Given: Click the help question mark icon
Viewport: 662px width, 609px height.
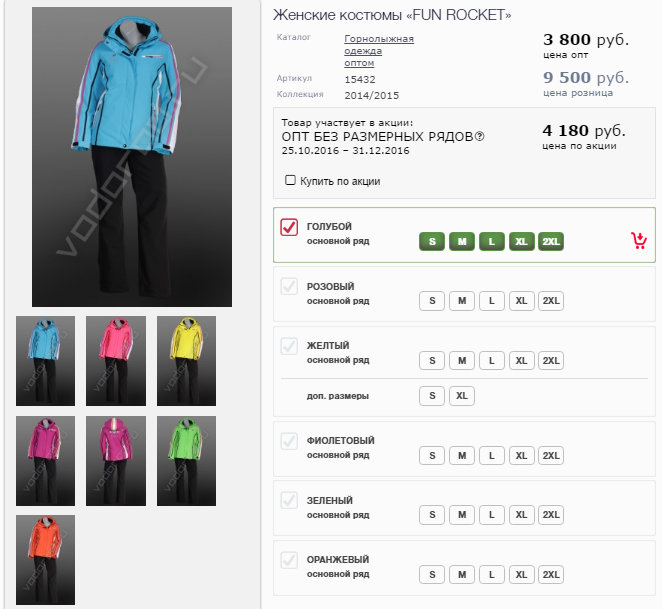Looking at the screenshot, I should coord(480,137).
